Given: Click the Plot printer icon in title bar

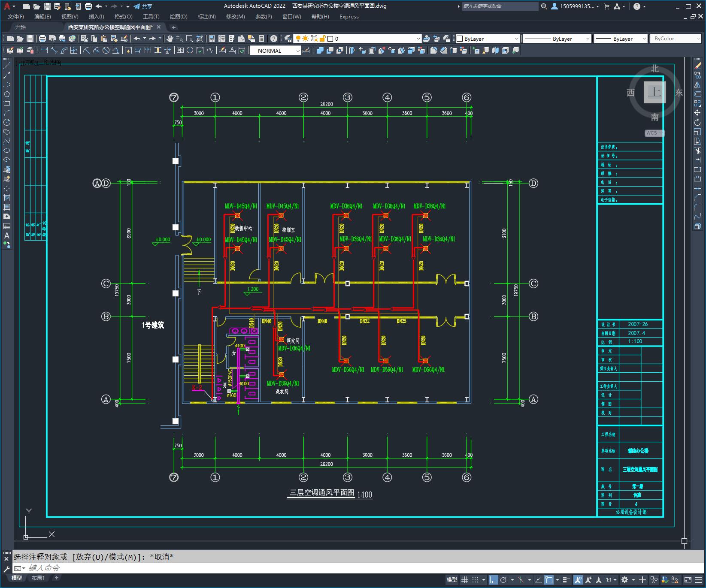Looking at the screenshot, I should pyautogui.click(x=88, y=6).
